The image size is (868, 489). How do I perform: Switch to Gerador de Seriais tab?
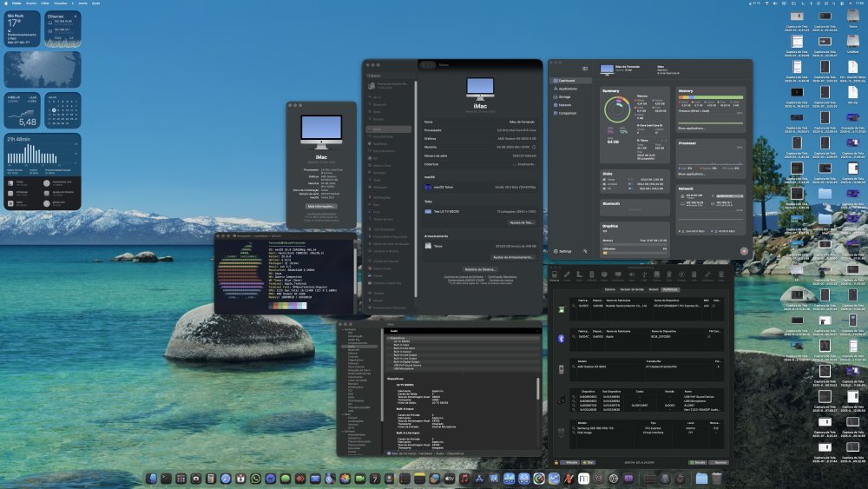(632, 289)
